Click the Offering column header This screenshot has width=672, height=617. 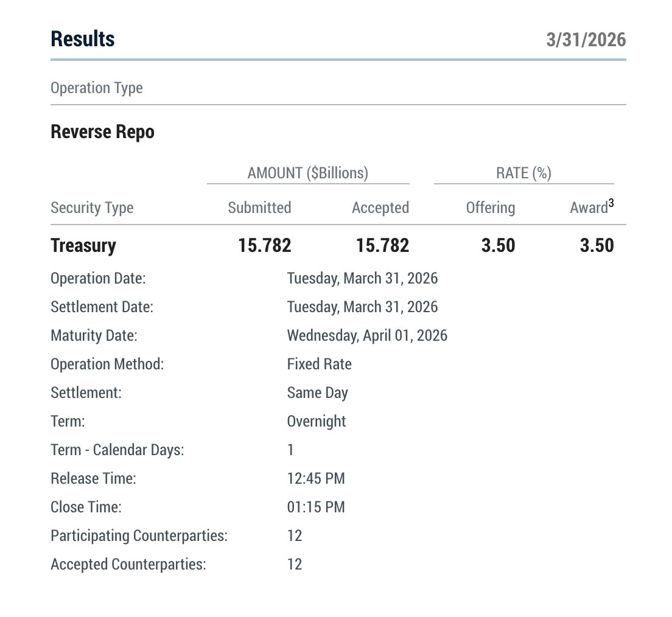click(490, 208)
